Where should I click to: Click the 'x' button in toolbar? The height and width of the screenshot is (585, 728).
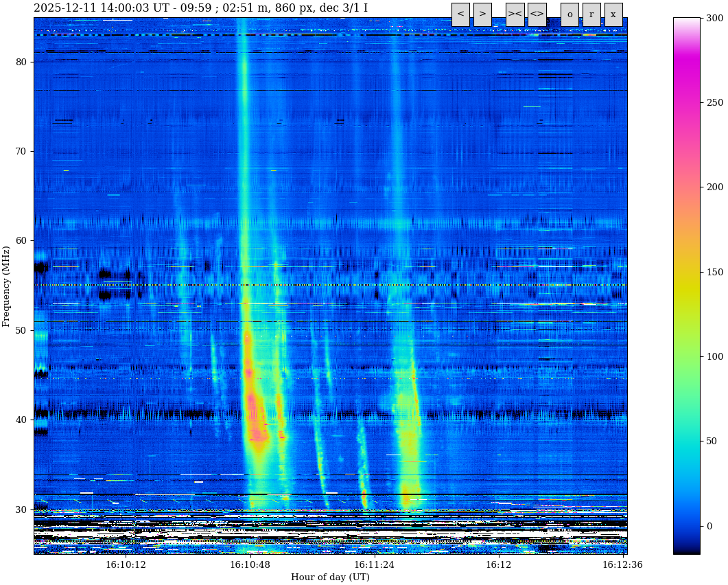(x=613, y=14)
